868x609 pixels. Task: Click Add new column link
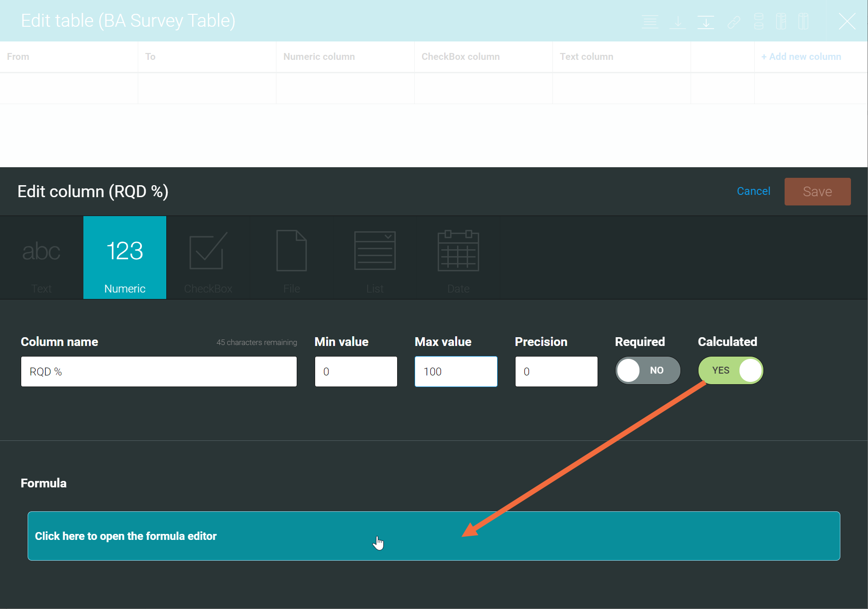801,57
